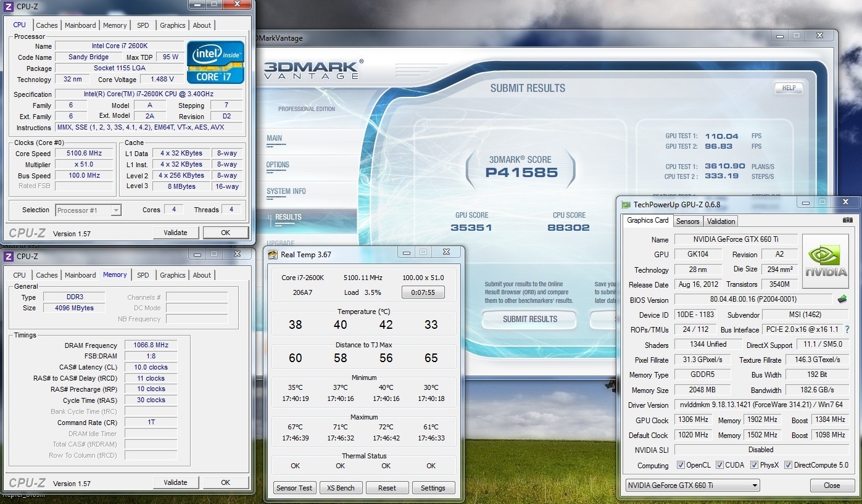The image size is (862, 504).
Task: Open the Caches tab in the bottom CPU-Z window
Action: (47, 275)
